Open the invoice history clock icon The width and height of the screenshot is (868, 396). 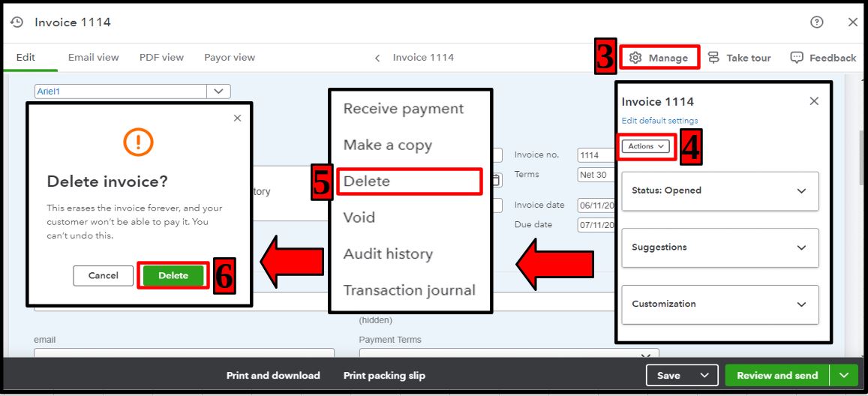pyautogui.click(x=17, y=22)
